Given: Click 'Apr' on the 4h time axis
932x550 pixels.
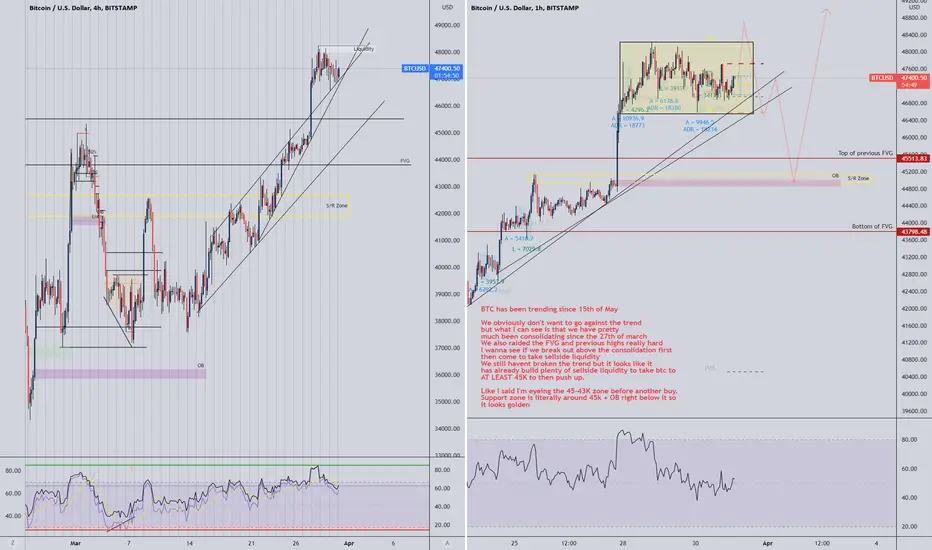Looking at the screenshot, I should click(349, 543).
